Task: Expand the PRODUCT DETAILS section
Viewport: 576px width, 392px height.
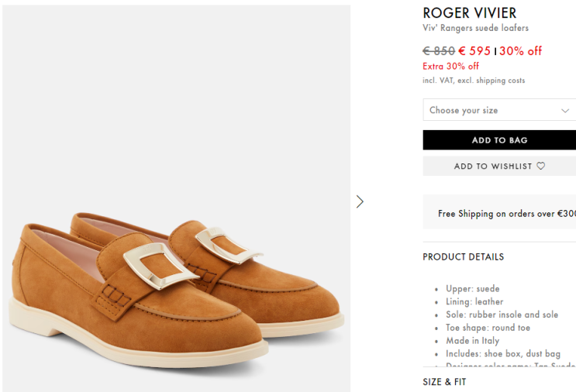Action: pyautogui.click(x=463, y=256)
